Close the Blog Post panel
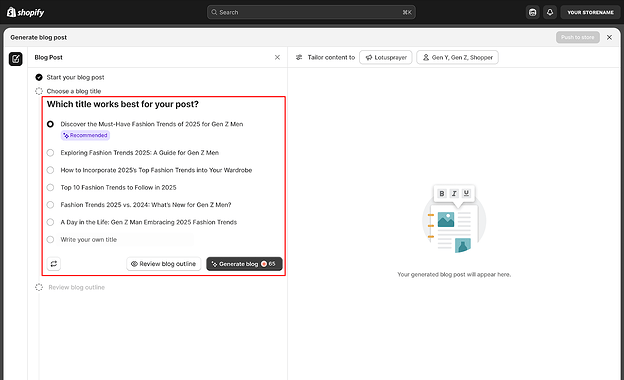Image resolution: width=624 pixels, height=380 pixels. [277, 57]
